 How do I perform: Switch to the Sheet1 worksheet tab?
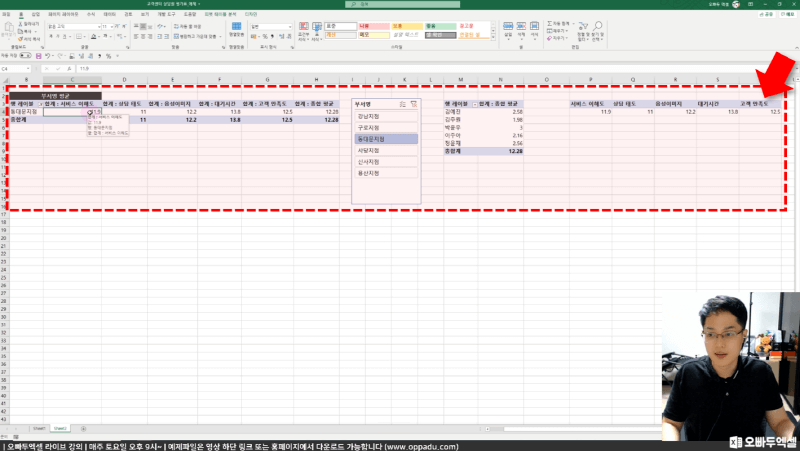tap(38, 426)
